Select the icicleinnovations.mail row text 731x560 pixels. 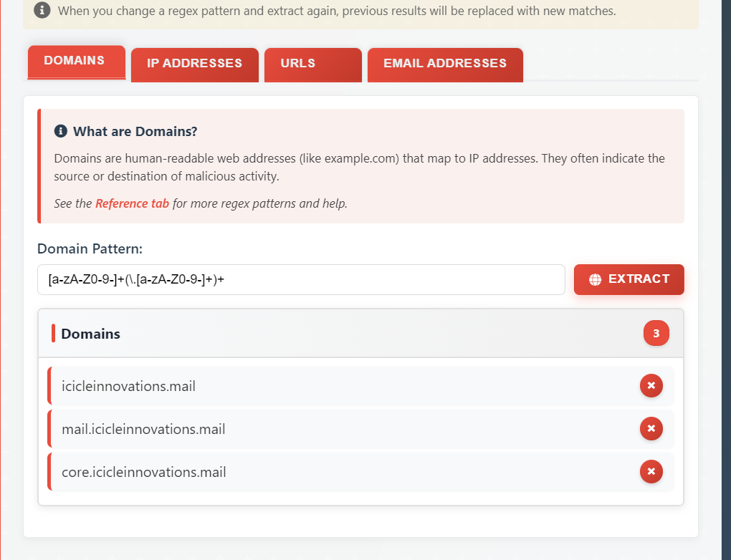(129, 386)
